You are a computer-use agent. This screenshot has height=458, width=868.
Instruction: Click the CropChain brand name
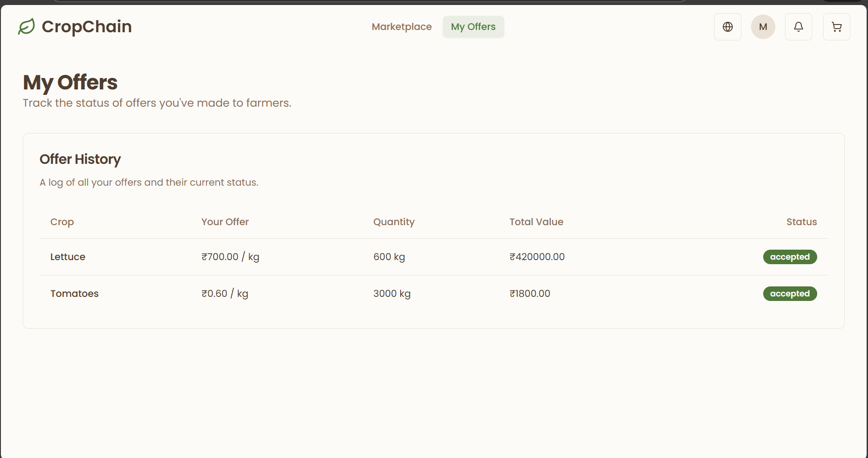coord(87,27)
